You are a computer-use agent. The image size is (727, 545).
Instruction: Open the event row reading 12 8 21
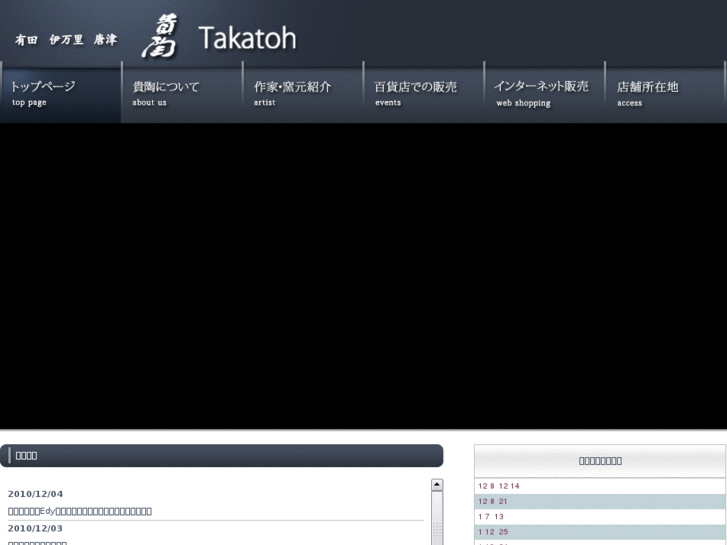coord(599,501)
